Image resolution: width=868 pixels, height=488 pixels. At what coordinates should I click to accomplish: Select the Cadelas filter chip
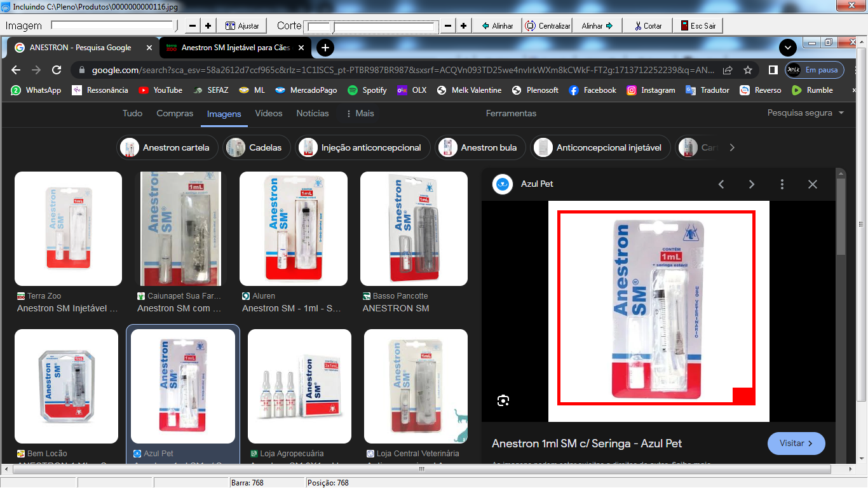(257, 147)
